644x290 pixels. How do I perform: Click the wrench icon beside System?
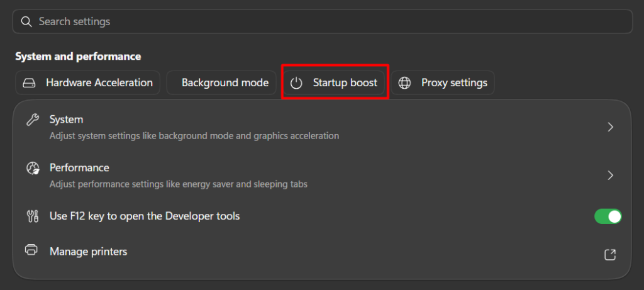(x=33, y=120)
